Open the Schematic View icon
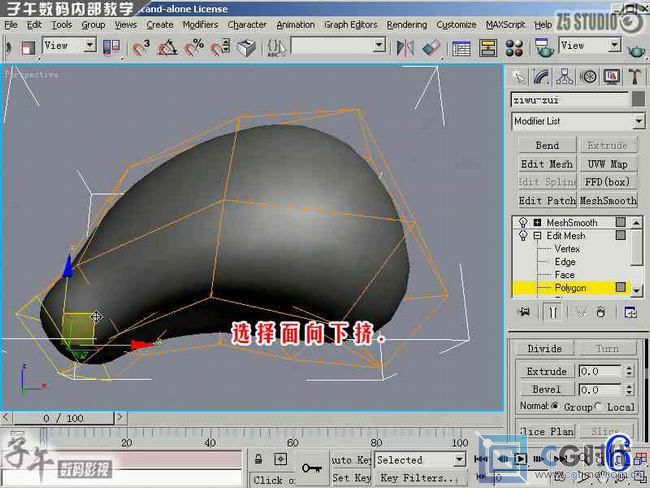The image size is (650, 488). [488, 48]
